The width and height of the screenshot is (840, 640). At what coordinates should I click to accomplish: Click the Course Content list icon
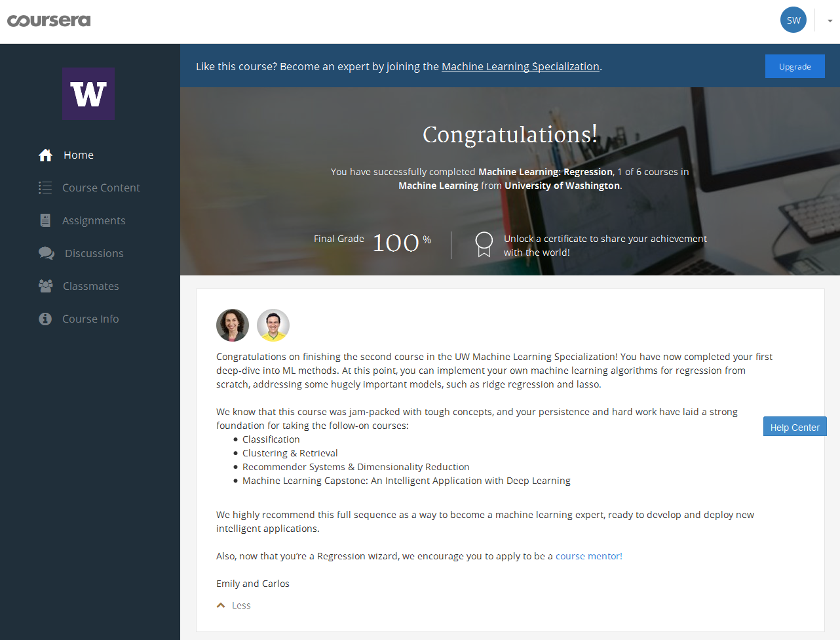pyautogui.click(x=45, y=188)
